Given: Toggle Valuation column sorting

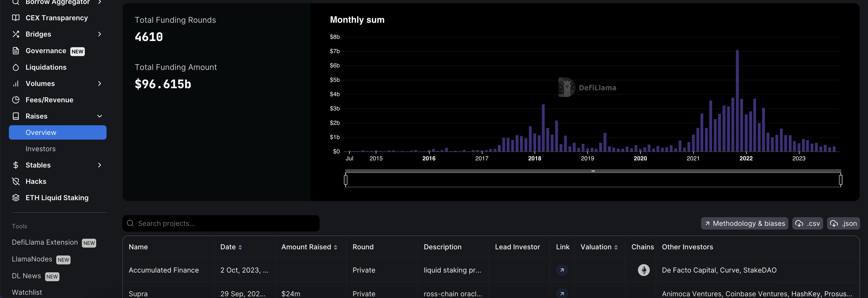Looking at the screenshot, I should (617, 247).
